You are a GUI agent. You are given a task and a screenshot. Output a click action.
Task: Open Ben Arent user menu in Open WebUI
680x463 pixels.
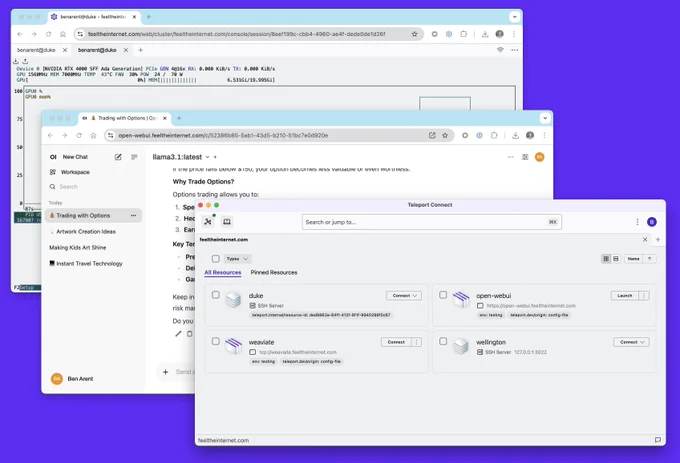coord(73,378)
